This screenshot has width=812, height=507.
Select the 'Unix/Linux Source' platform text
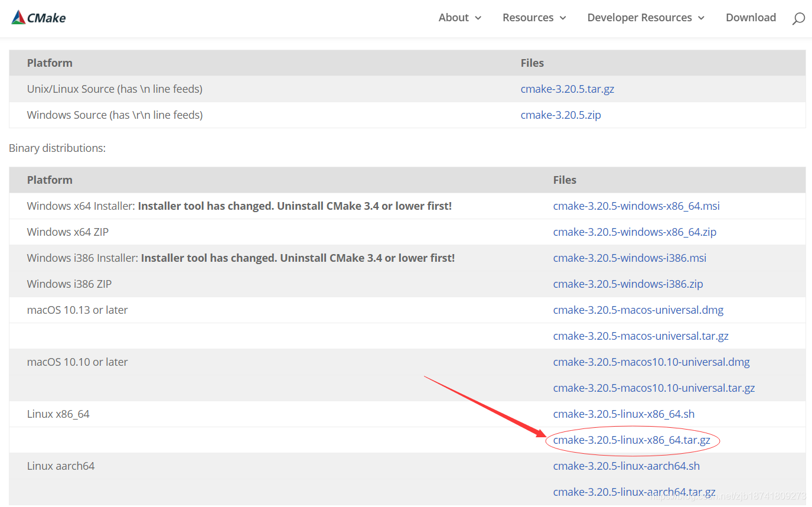click(115, 89)
